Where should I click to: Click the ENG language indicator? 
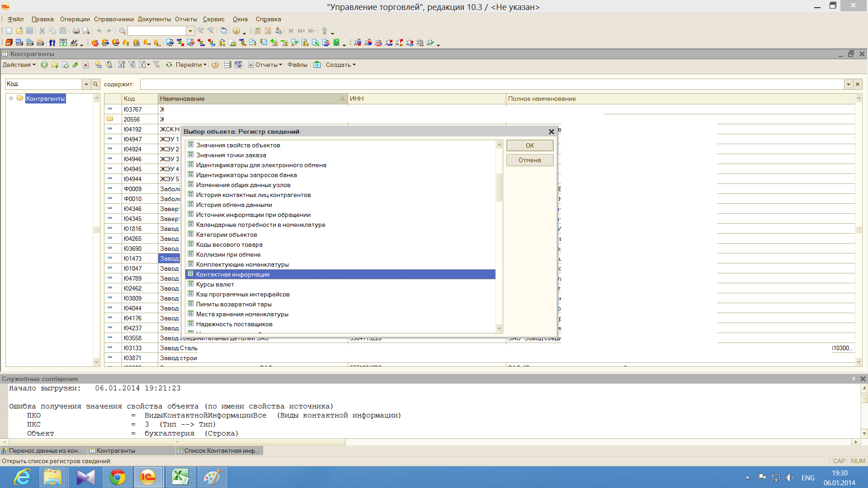(x=808, y=478)
